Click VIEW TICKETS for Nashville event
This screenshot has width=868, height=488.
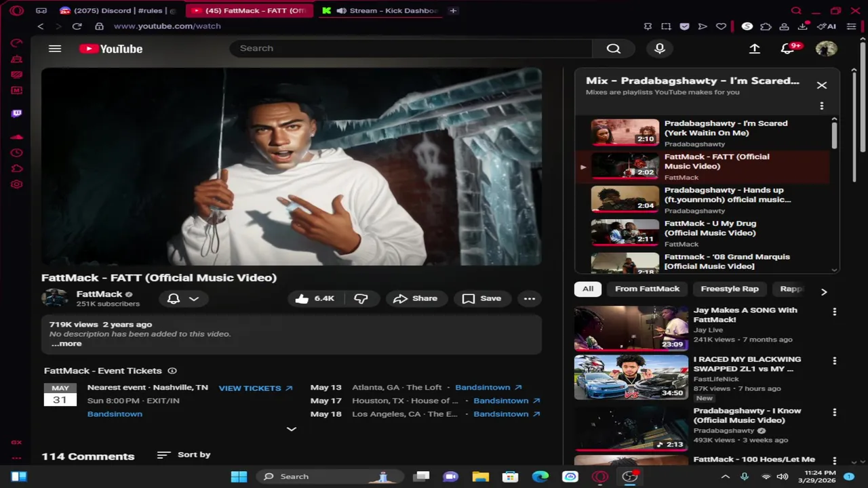[256, 388]
